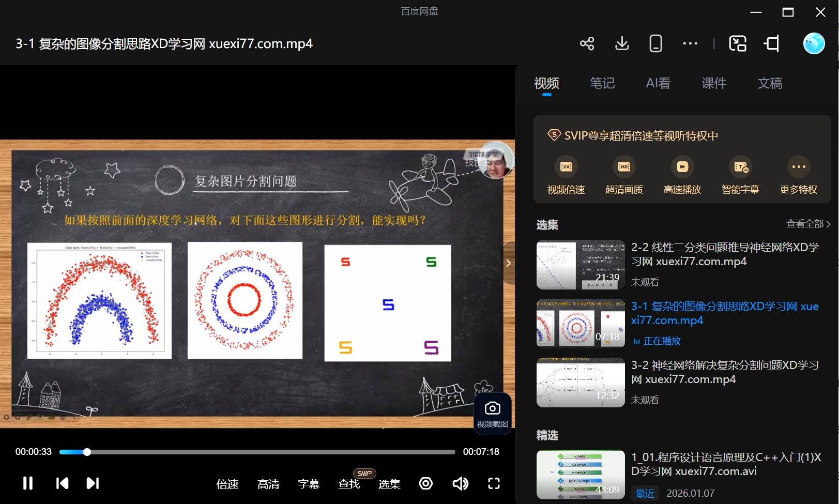Screen dimensions: 839x504
Task: Click the share icon in top toolbar
Action: click(x=587, y=43)
